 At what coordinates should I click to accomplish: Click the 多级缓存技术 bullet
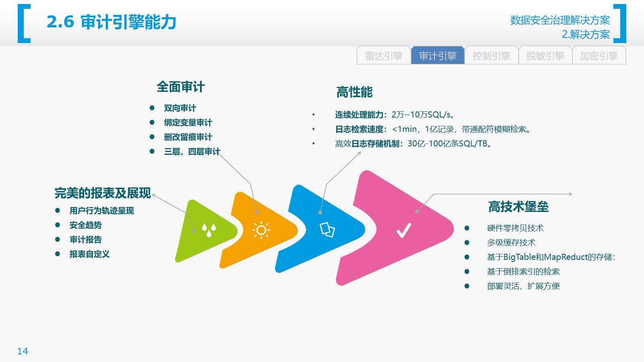[x=511, y=243]
